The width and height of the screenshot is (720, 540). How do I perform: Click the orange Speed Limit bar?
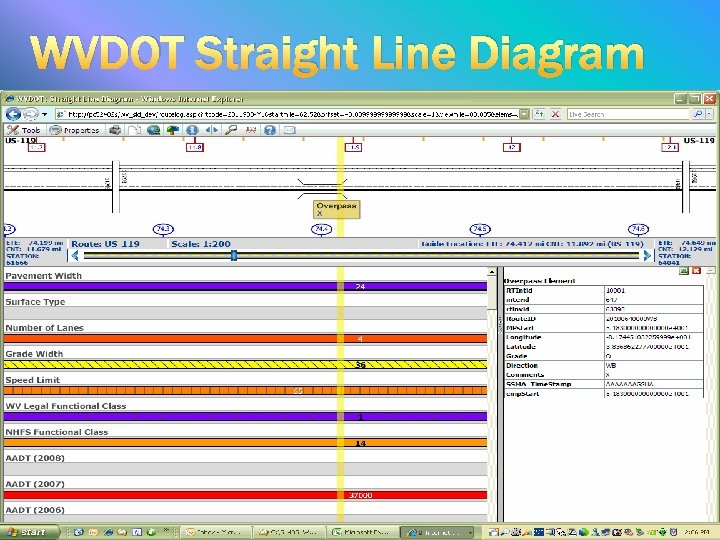click(245, 391)
